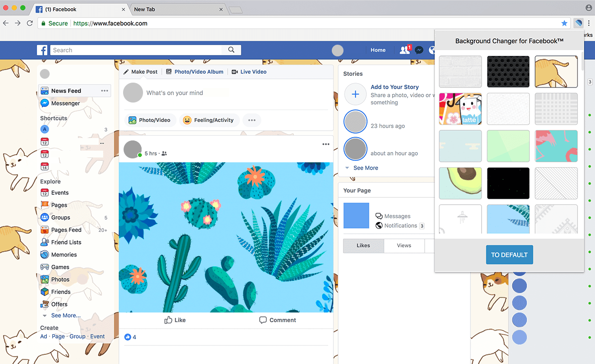Add a Feeling/Activity to your post
Image resolution: width=595 pixels, height=364 pixels.
(x=209, y=120)
